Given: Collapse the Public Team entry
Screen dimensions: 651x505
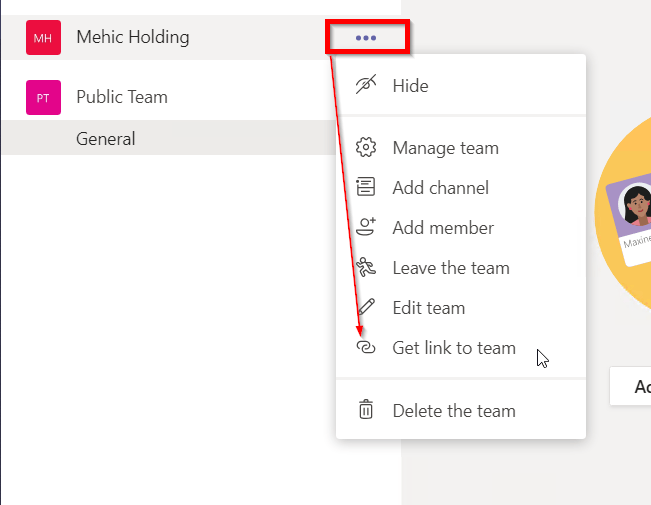Looking at the screenshot, I should 121,97.
